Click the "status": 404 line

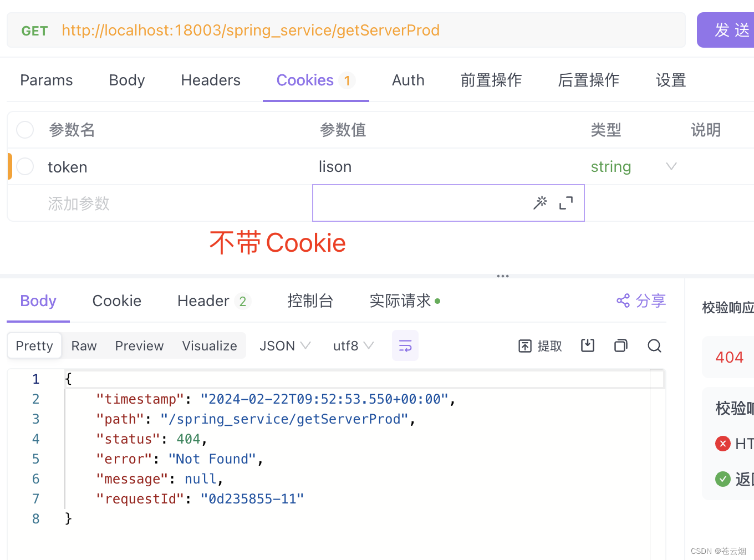[152, 439]
